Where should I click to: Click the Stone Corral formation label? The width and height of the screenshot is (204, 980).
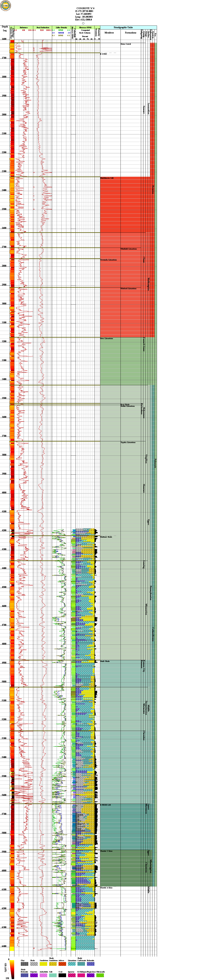126,44
